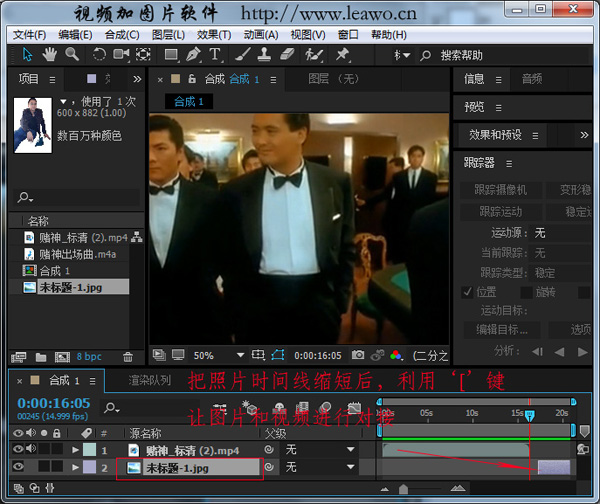Create a new folder in project panel

[x=41, y=357]
